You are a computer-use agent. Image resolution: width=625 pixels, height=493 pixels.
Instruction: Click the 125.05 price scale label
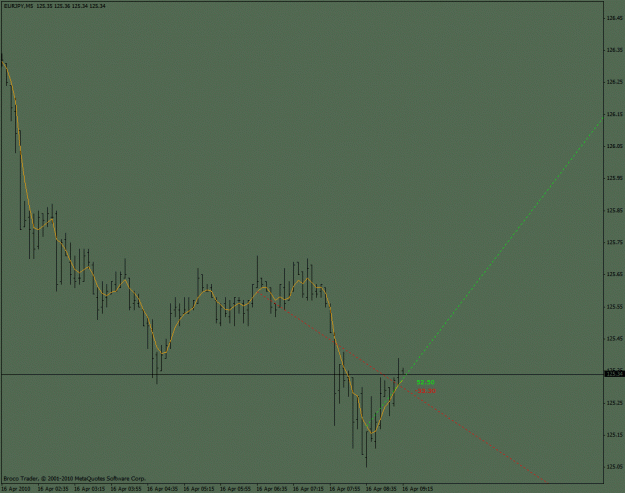(614, 467)
